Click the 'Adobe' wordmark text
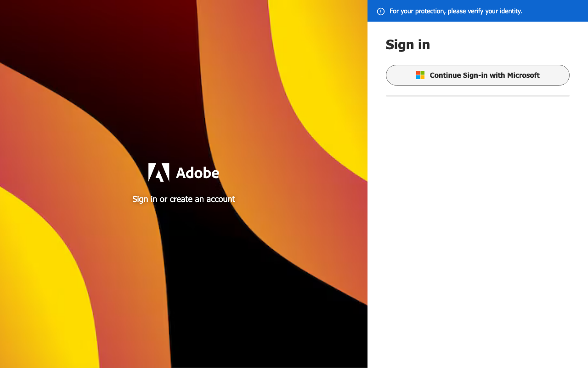588x368 pixels. 198,173
